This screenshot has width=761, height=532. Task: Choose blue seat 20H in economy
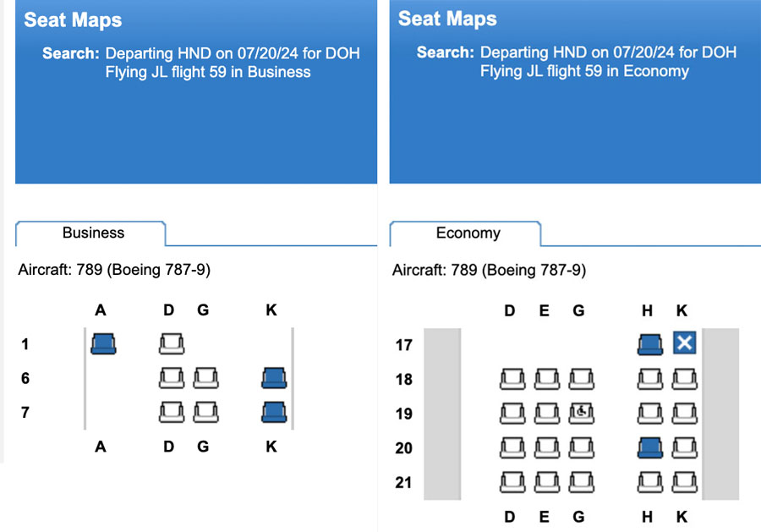point(650,448)
